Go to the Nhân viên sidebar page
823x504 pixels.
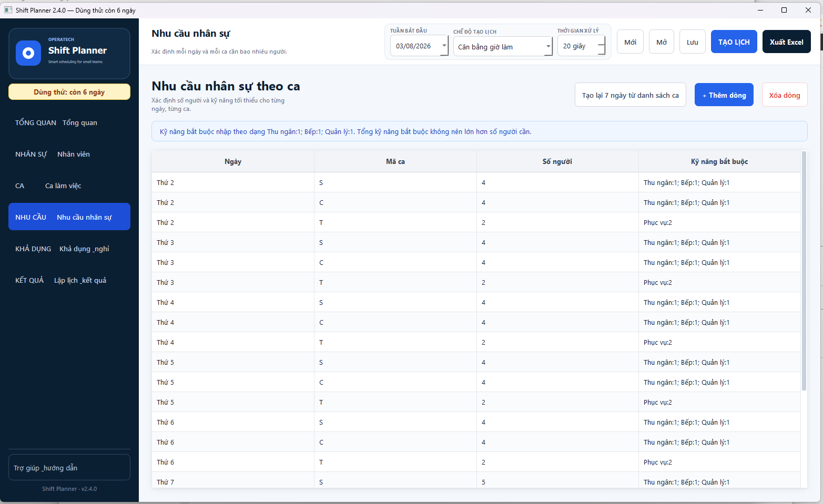click(69, 154)
